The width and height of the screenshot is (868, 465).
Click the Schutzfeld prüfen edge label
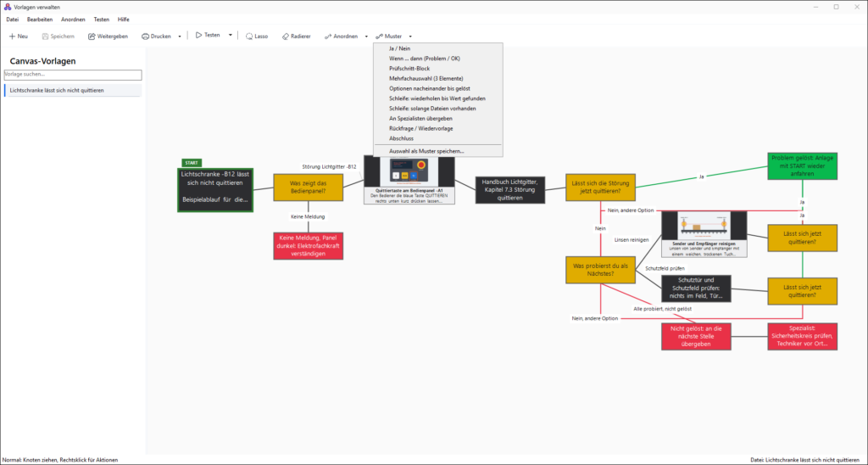(x=665, y=268)
